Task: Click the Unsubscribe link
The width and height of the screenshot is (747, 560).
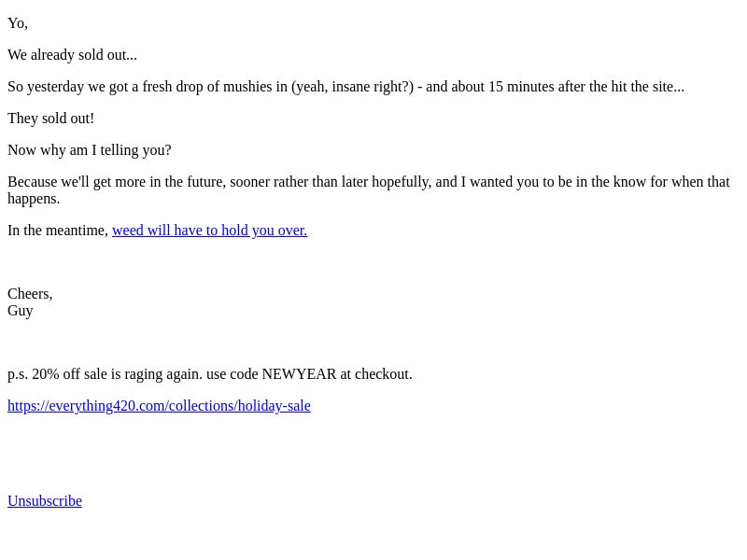Action: [45, 501]
